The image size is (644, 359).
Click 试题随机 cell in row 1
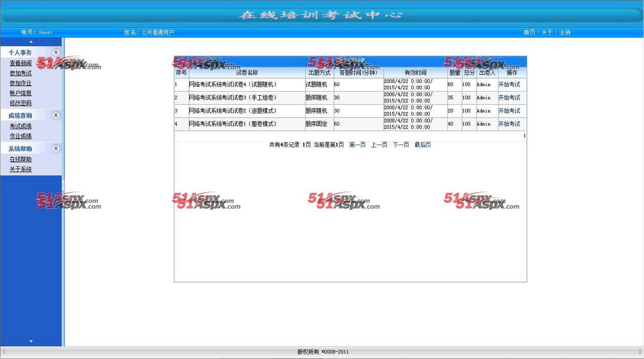coord(319,85)
